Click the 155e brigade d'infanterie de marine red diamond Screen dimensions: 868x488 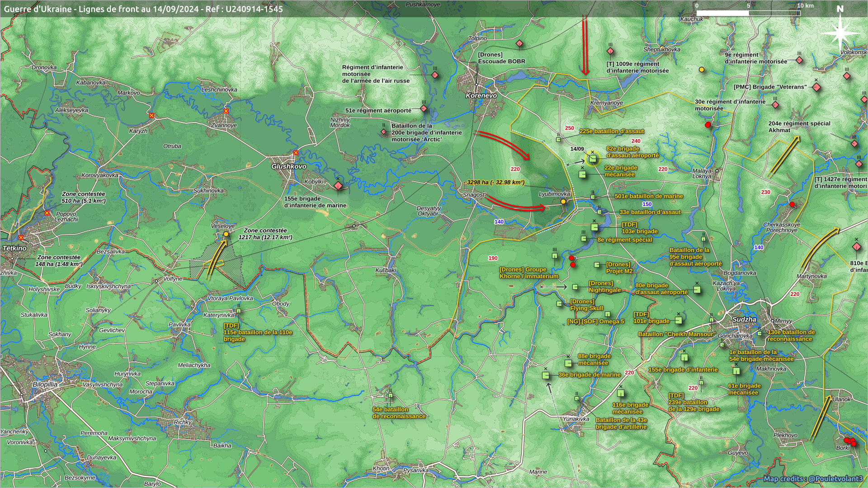[338, 186]
